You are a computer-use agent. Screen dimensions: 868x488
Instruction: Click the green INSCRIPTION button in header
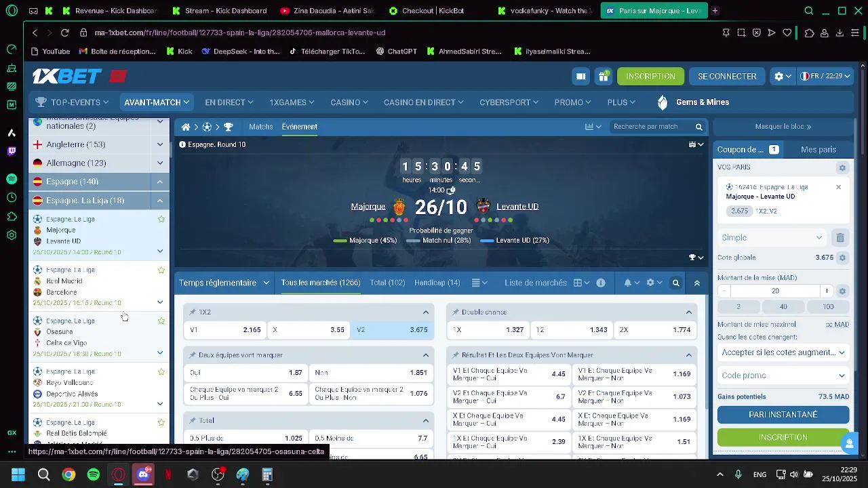[651, 77]
